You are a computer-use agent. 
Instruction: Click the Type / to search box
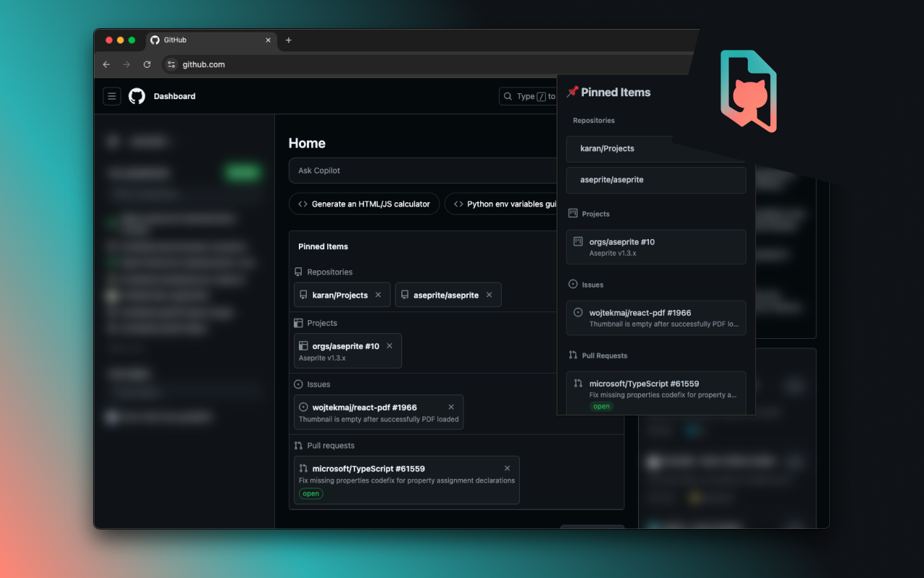point(528,96)
